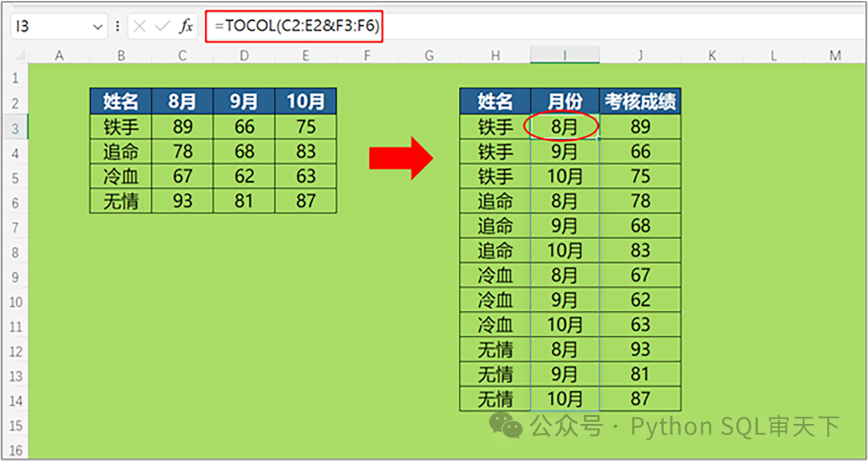Click the last 无情 cell in row 14
The width and height of the screenshot is (868, 461).
tap(495, 398)
